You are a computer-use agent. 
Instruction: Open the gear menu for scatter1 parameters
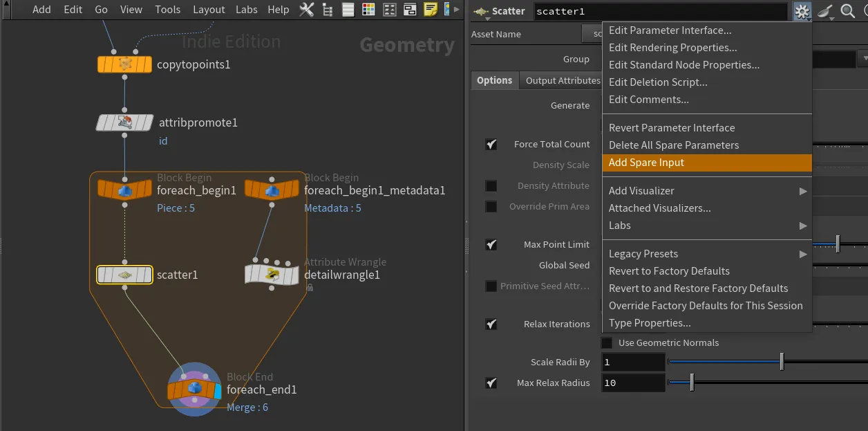coord(802,11)
